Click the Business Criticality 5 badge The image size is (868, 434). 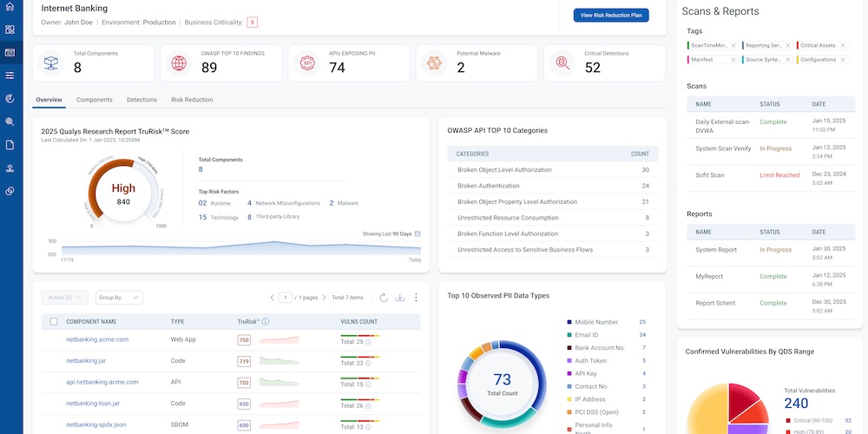[253, 23]
